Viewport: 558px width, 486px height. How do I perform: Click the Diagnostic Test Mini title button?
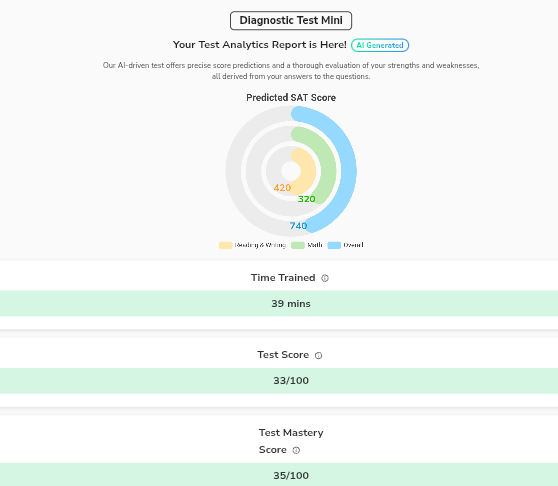pos(291,20)
